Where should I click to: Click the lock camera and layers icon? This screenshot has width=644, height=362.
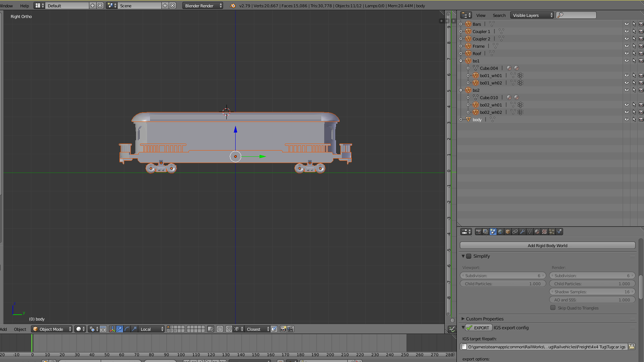[211, 329]
